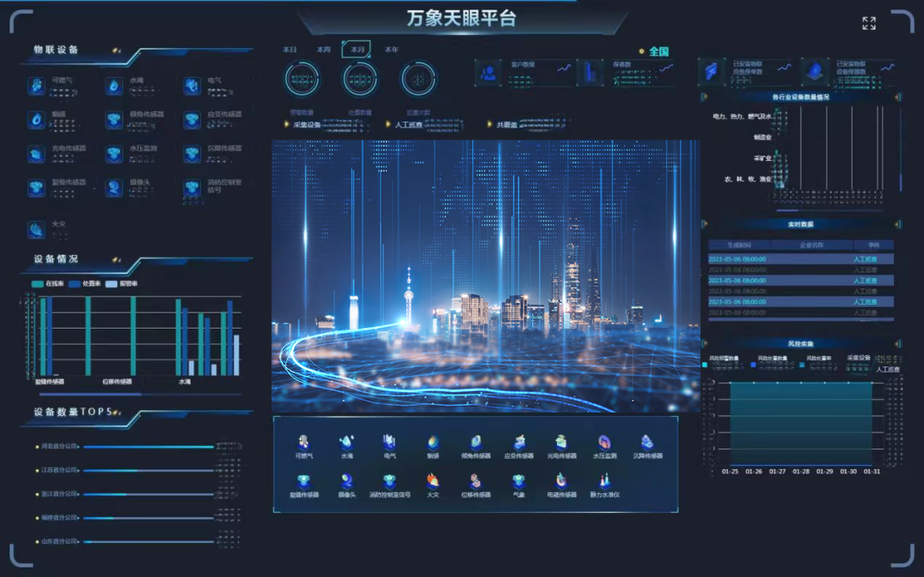Click the 共覆盖 stat label
Image resolution: width=924 pixels, height=577 pixels.
pos(506,125)
